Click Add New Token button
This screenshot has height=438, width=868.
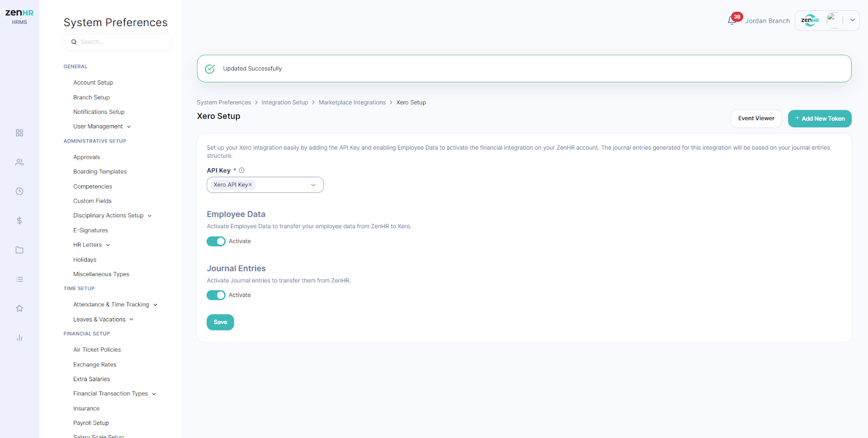pos(820,119)
